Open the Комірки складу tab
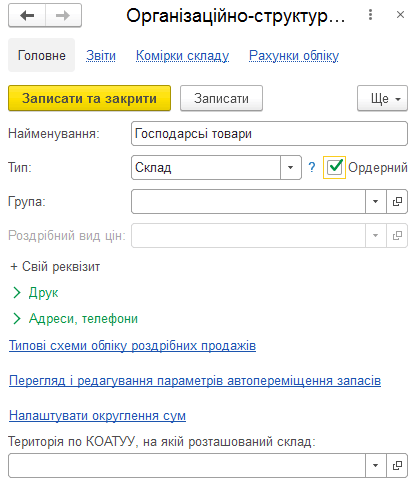This screenshot has height=483, width=412. point(182,56)
